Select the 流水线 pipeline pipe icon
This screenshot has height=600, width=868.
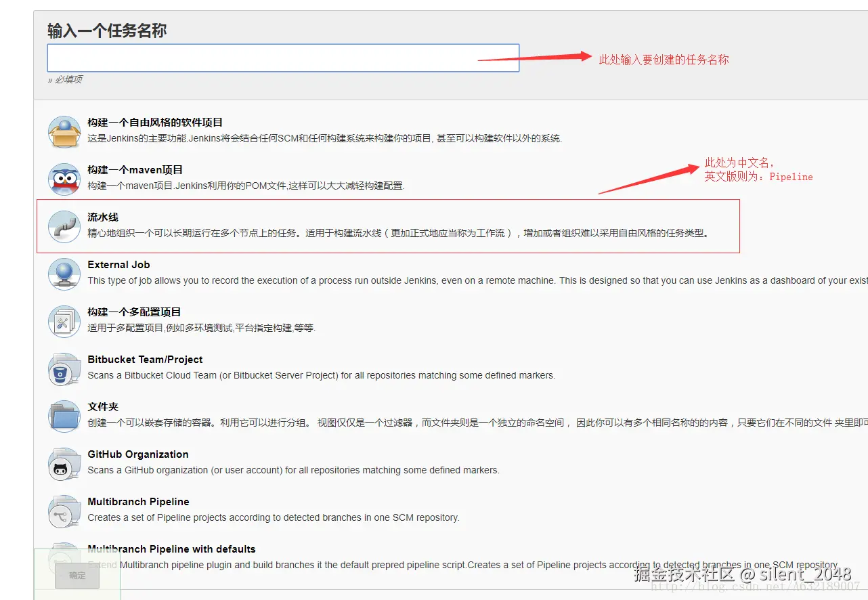64,226
